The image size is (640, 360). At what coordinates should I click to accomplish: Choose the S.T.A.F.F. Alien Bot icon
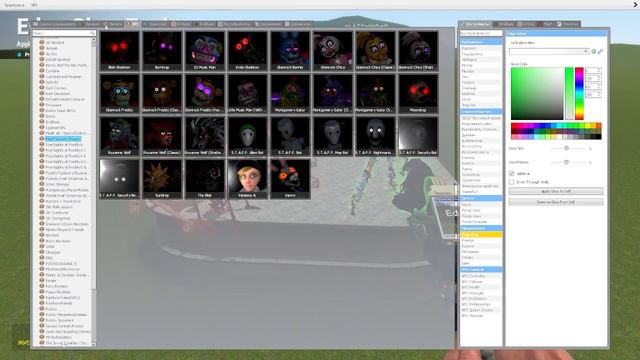247,136
